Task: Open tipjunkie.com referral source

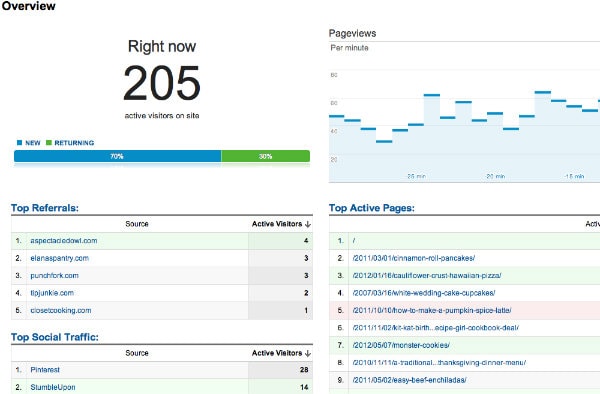Action: tap(52, 293)
